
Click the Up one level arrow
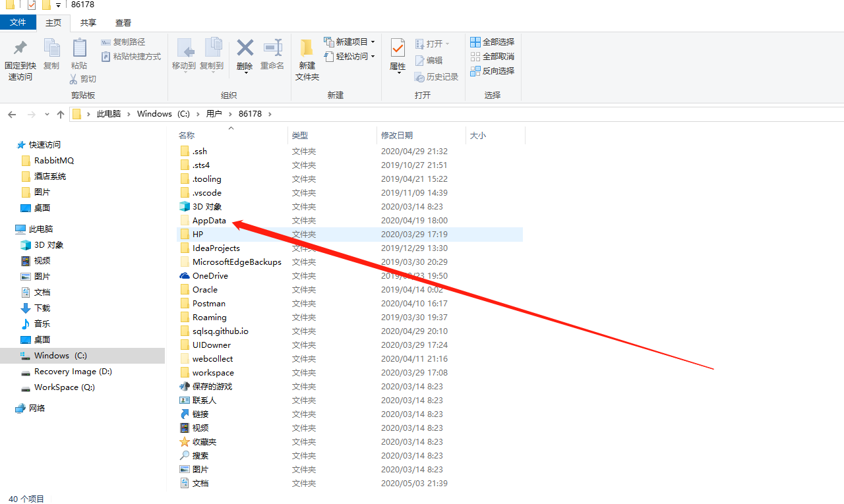click(x=61, y=114)
